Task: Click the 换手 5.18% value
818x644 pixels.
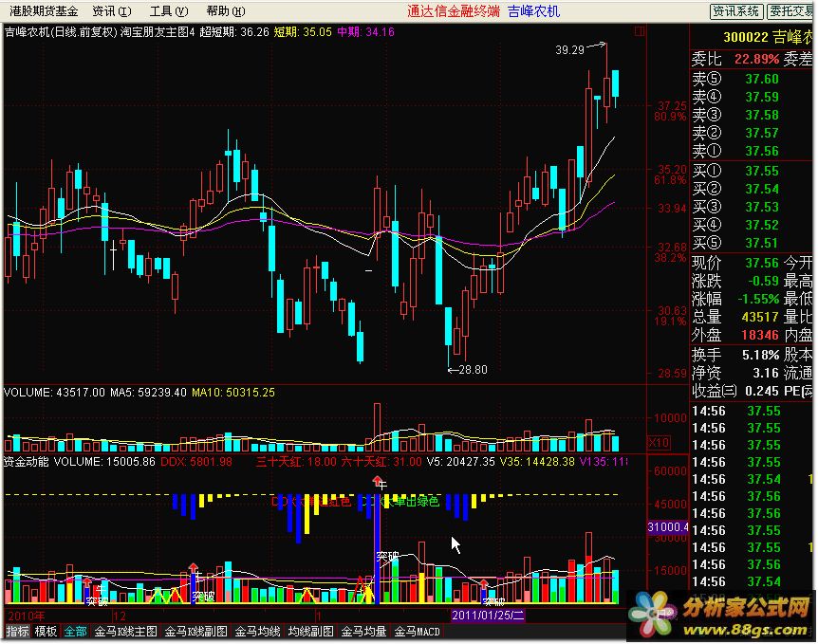Action: coord(761,355)
